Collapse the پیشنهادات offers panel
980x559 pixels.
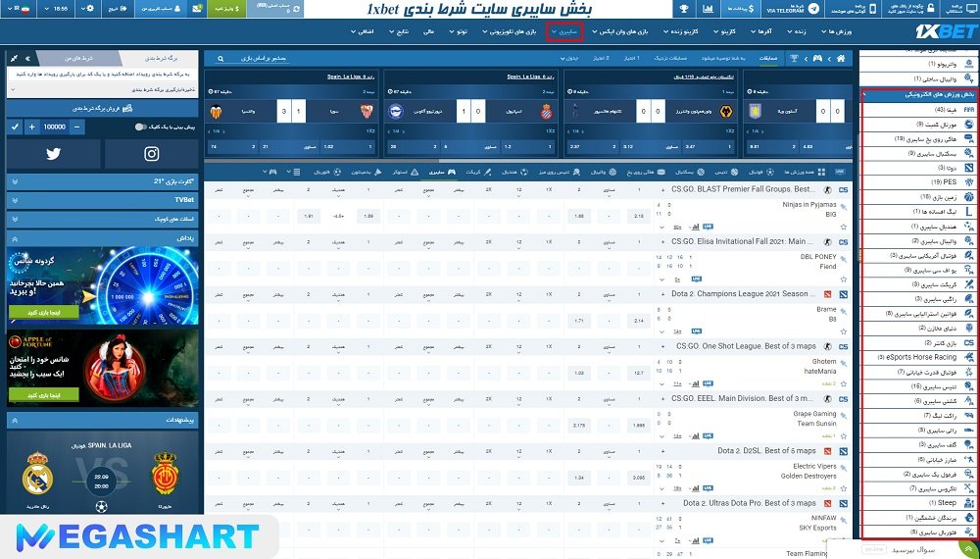point(103,420)
